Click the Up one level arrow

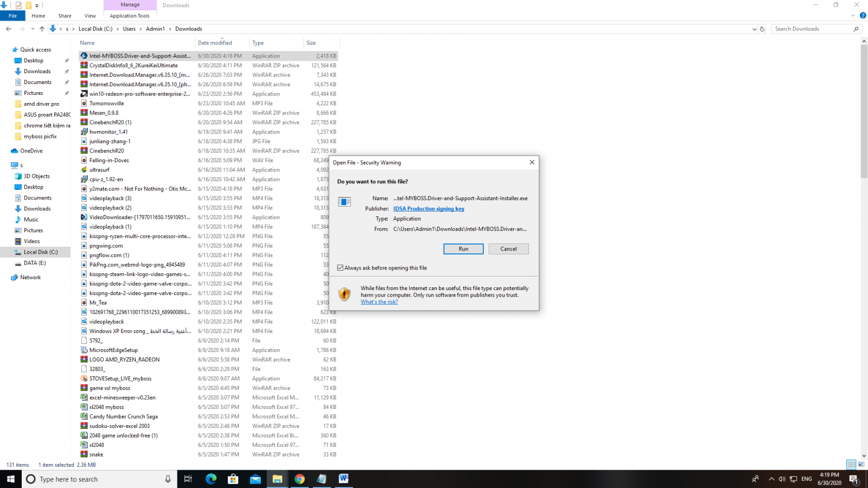42,29
